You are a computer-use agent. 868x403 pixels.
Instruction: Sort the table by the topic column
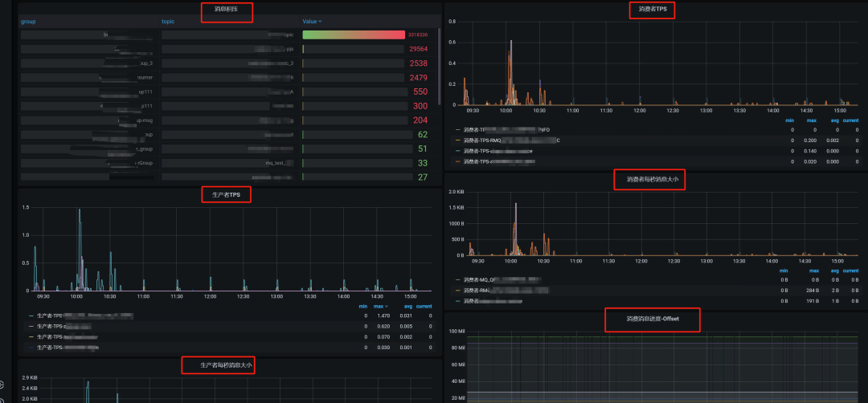[x=168, y=22]
